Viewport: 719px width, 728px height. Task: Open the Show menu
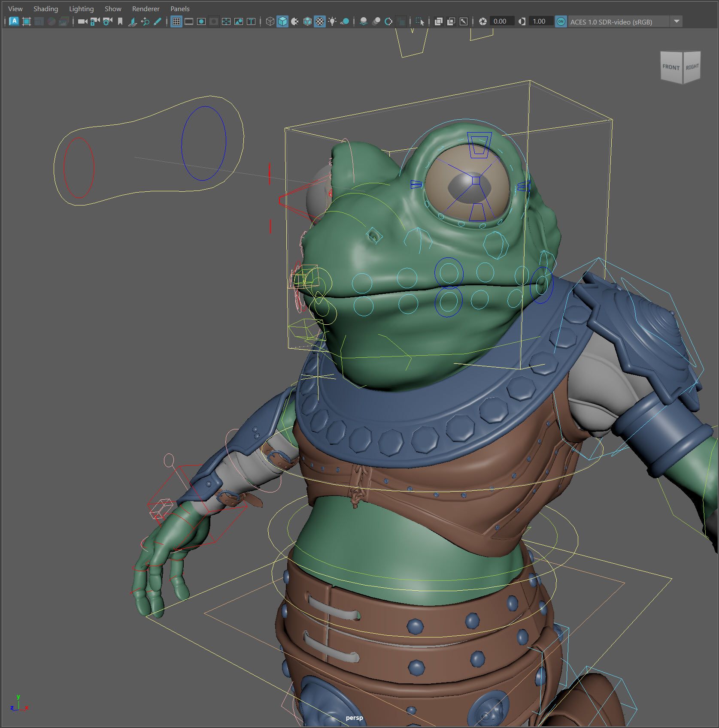point(113,9)
